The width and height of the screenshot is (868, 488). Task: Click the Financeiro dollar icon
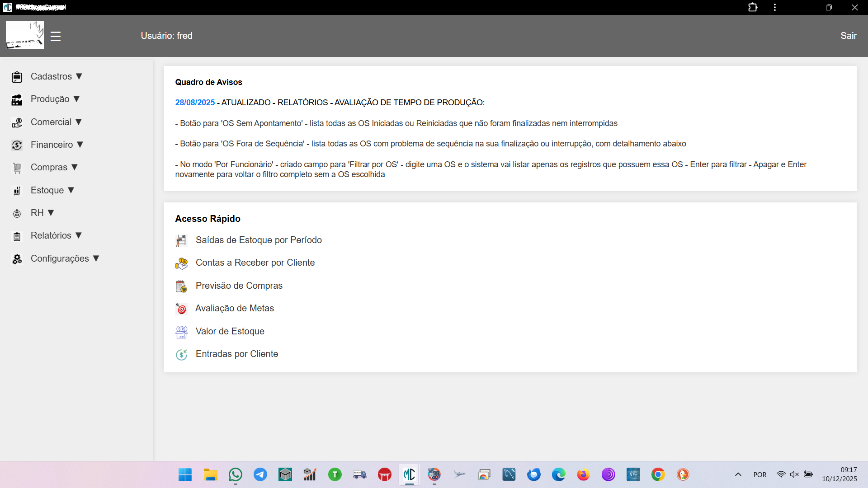point(17,145)
